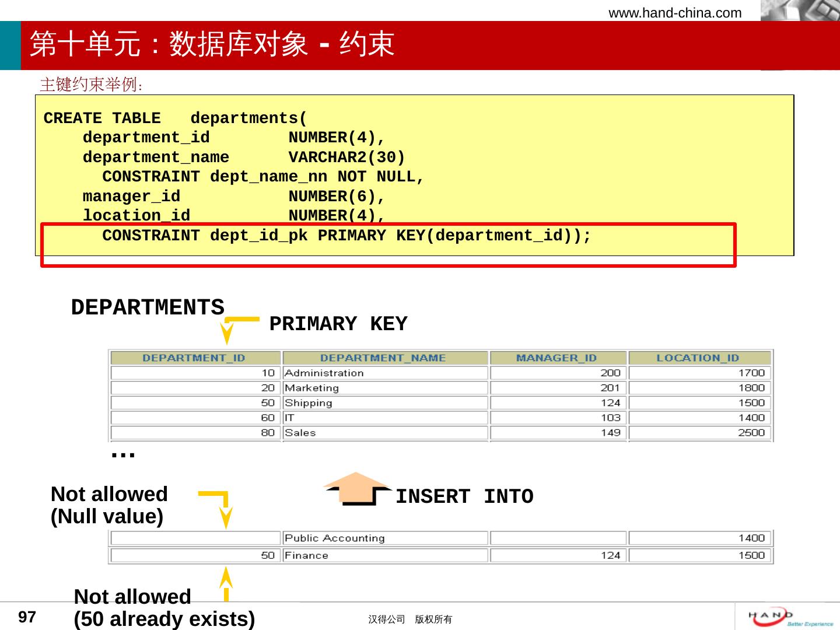Click location ID 1800 cell
The height and width of the screenshot is (630, 840).
pos(700,388)
